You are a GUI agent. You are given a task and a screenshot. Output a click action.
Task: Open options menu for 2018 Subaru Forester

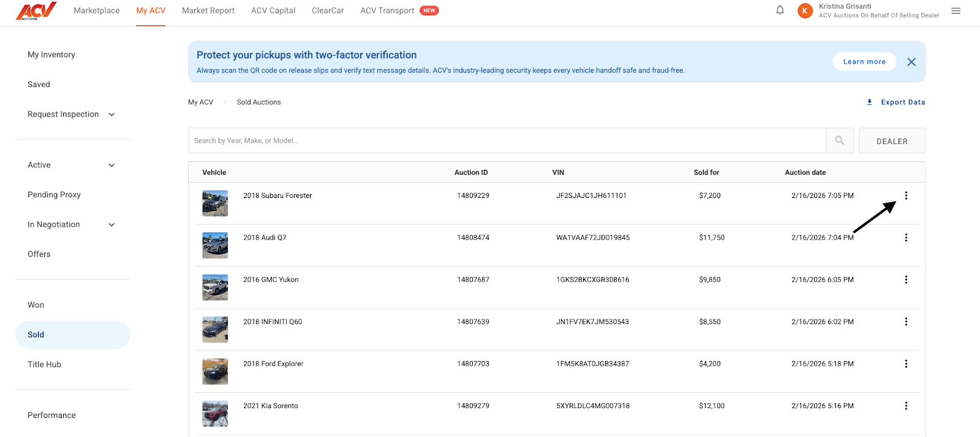click(x=906, y=196)
